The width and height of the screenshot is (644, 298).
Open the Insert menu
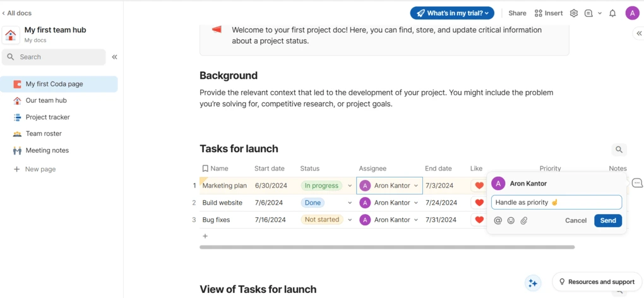548,13
